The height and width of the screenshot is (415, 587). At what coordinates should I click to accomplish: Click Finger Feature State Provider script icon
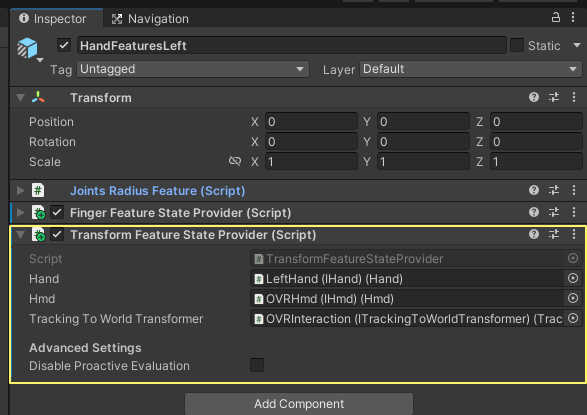[38, 213]
